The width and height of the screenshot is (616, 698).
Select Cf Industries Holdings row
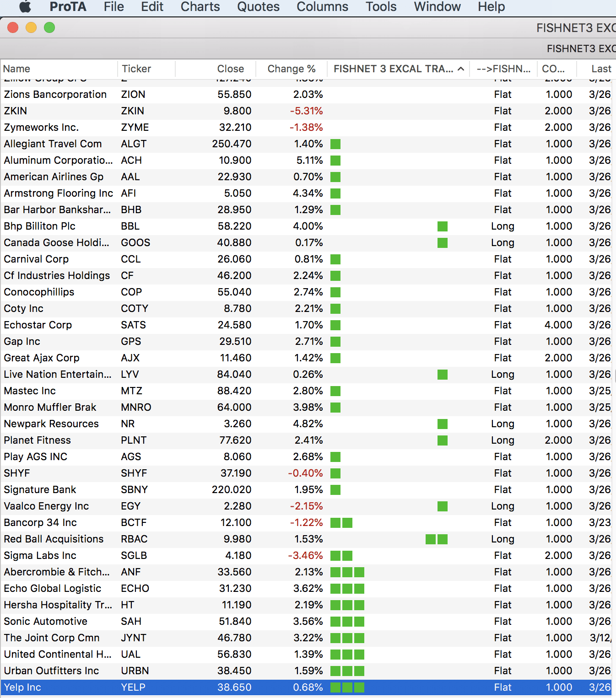[x=306, y=276]
